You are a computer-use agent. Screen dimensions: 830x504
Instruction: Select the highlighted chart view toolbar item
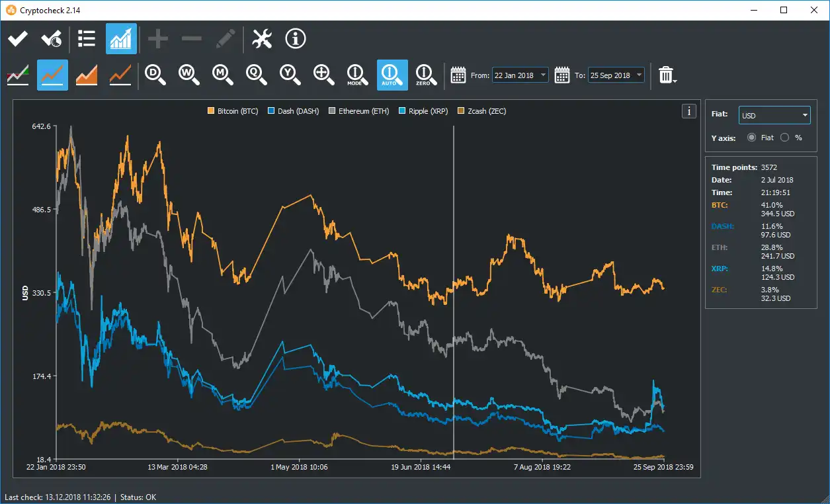120,38
